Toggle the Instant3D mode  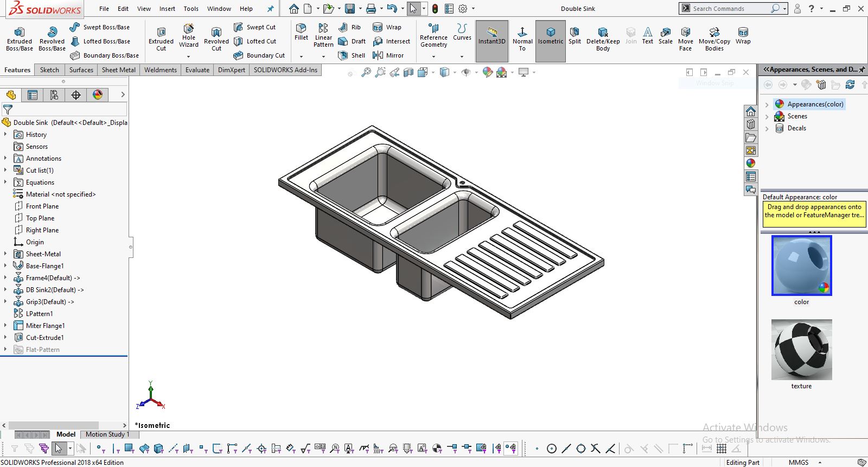tap(492, 41)
